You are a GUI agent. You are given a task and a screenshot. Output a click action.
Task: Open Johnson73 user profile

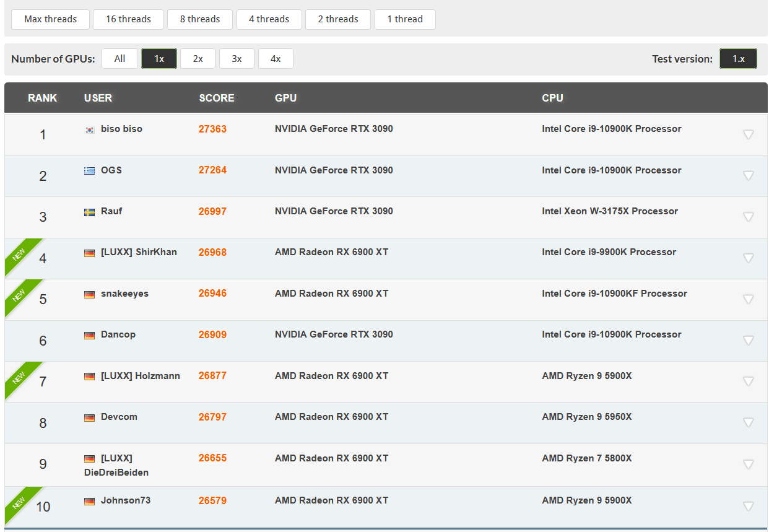[x=126, y=500]
